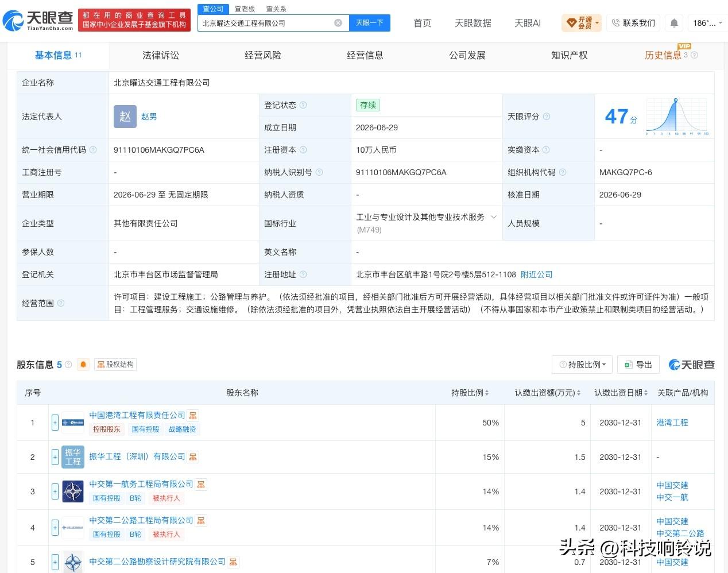Image resolution: width=728 pixels, height=573 pixels.
Task: Open 赵男 legal representative link
Action: [149, 117]
